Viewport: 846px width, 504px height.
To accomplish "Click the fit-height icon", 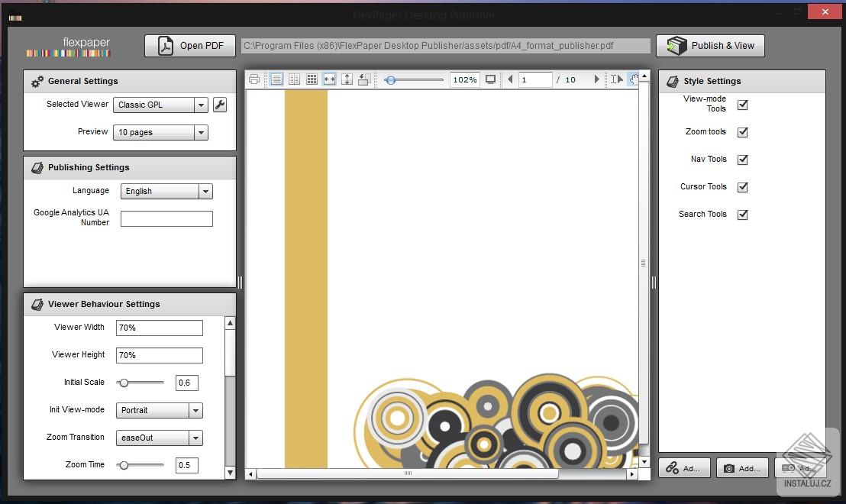I will click(347, 80).
